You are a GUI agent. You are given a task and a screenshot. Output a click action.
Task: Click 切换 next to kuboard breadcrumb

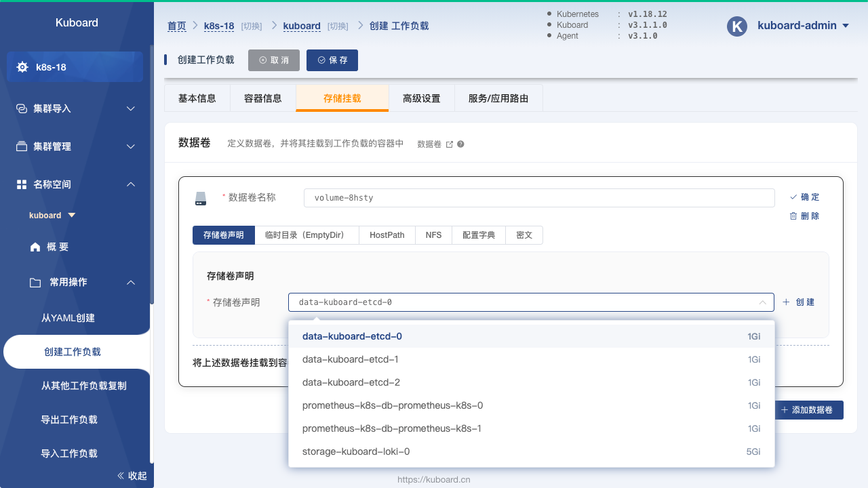[x=338, y=26]
